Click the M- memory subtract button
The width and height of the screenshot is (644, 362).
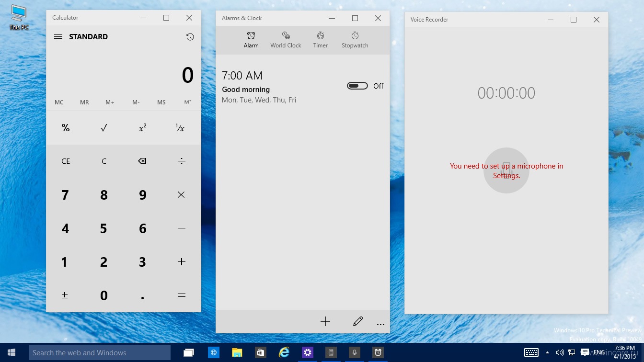136,102
